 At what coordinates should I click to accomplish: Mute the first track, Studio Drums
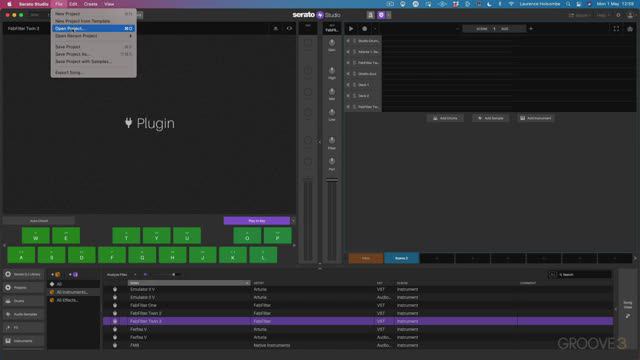pos(348,41)
